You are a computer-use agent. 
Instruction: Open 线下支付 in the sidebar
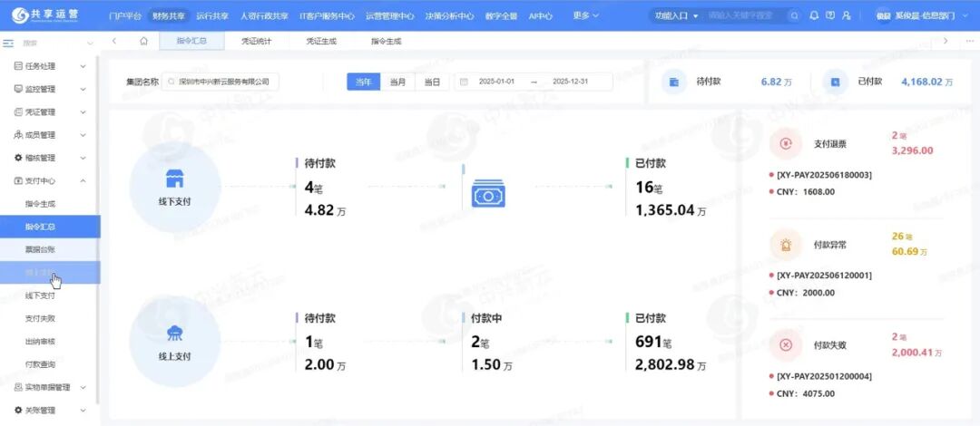pos(40,295)
